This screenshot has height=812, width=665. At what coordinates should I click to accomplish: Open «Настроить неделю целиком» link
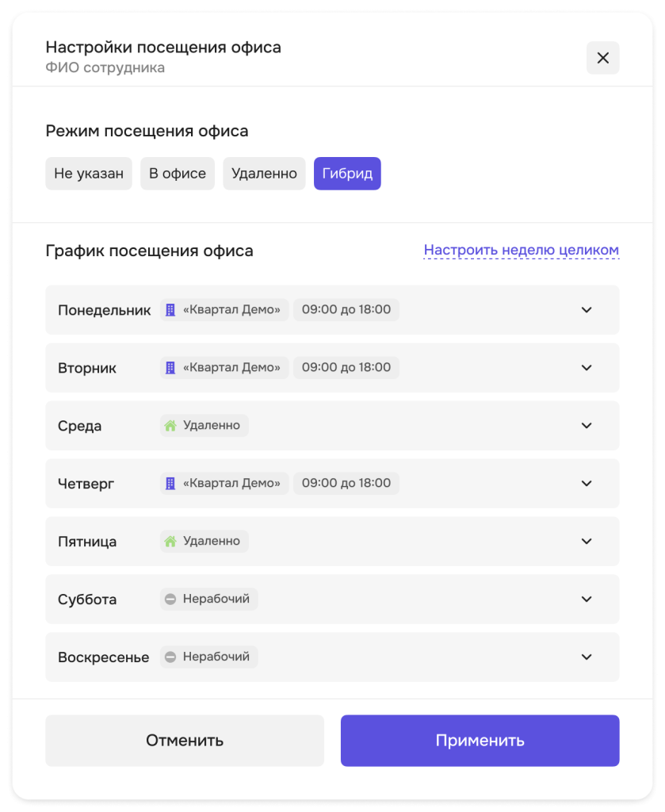[x=521, y=251]
